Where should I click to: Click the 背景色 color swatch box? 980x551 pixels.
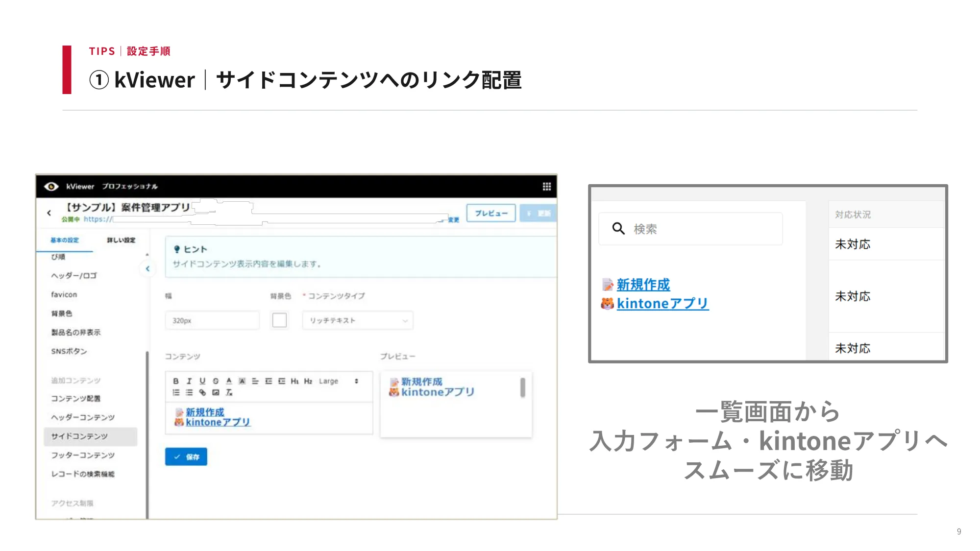tap(279, 320)
